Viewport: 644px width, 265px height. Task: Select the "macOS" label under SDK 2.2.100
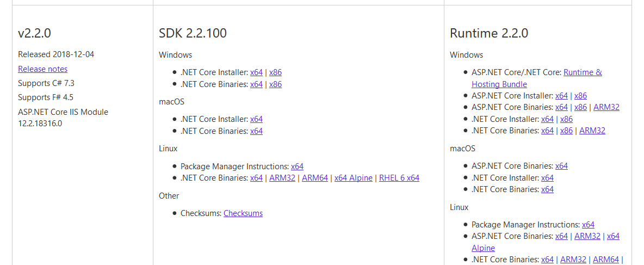171,101
